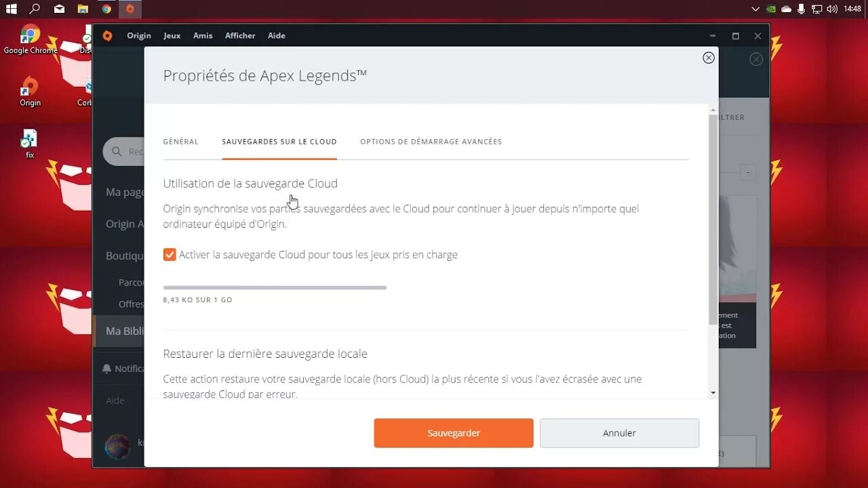Open the Jeux menu
This screenshot has width=868, height=488.
click(172, 36)
